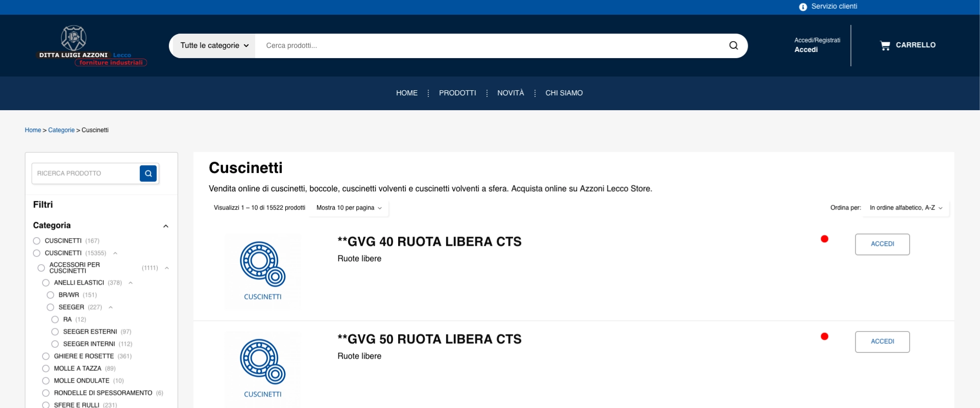980x408 pixels.
Task: Select the CUSCINETTI (15355) radio button
Action: click(37, 253)
